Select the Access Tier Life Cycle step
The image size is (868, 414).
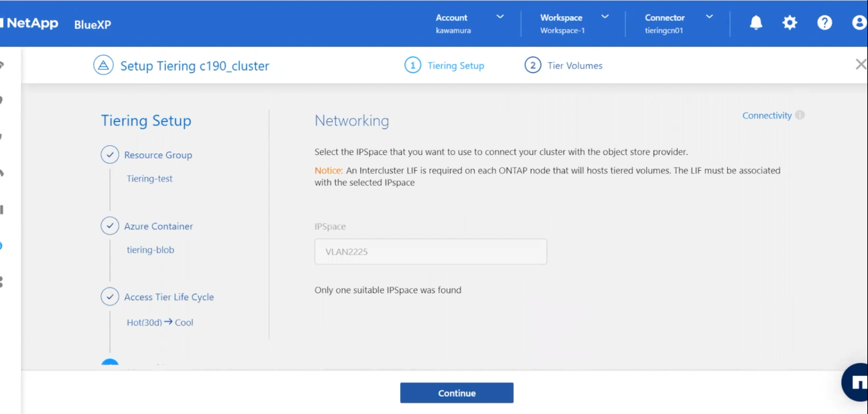169,297
